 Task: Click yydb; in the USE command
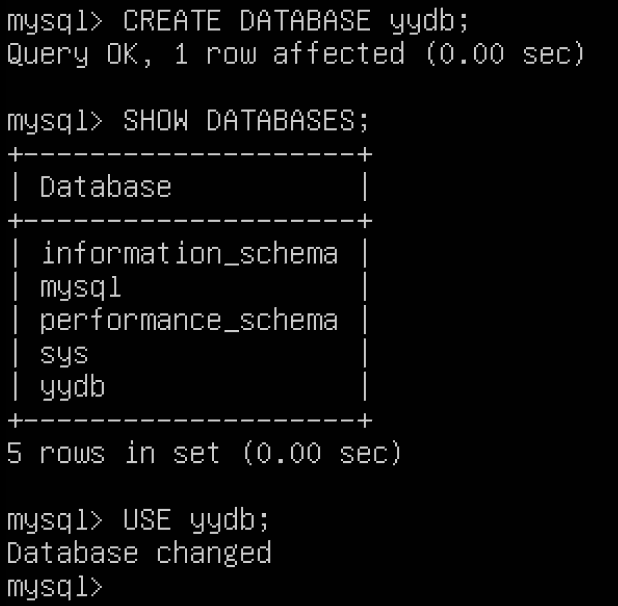[x=230, y=520]
